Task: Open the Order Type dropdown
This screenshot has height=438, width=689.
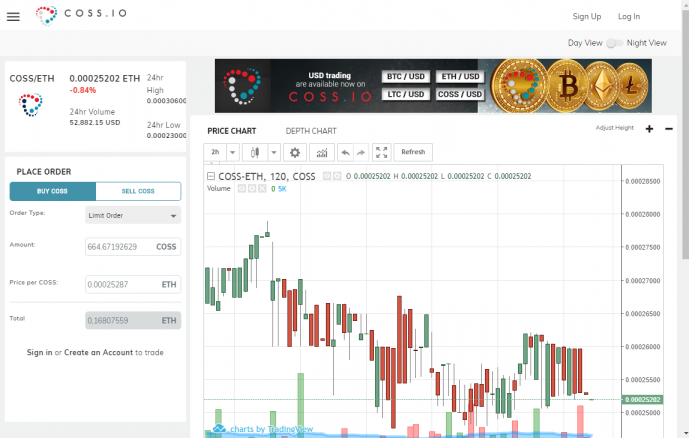Action: tap(133, 215)
